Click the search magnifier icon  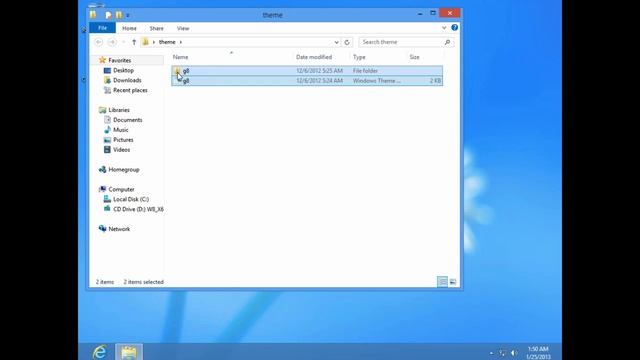(447, 42)
